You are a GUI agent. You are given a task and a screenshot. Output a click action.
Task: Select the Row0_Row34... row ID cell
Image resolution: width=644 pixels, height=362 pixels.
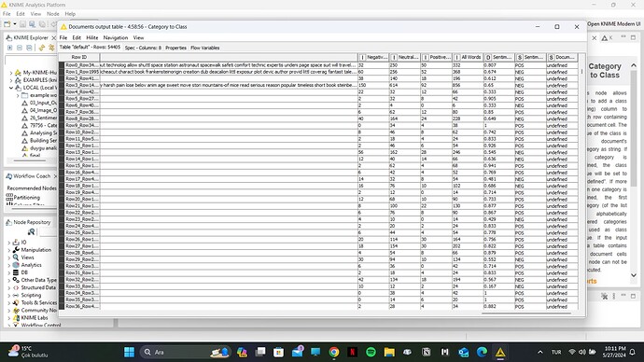coord(82,65)
